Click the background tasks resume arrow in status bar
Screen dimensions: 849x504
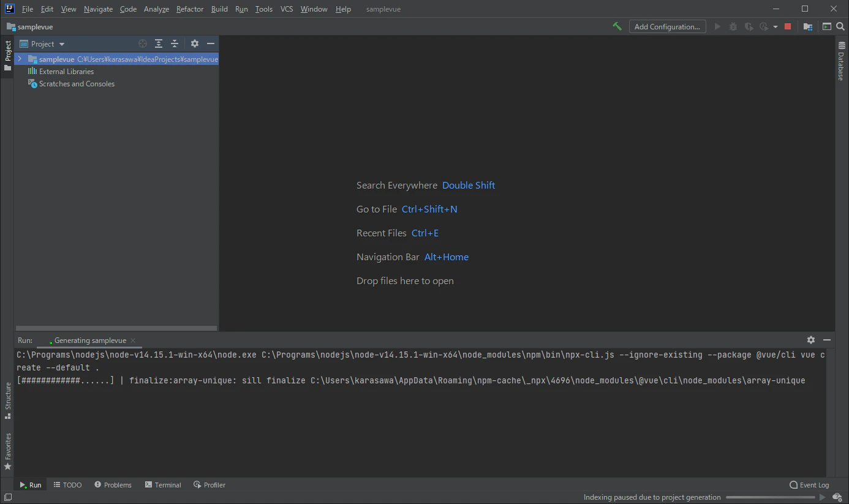(x=823, y=497)
